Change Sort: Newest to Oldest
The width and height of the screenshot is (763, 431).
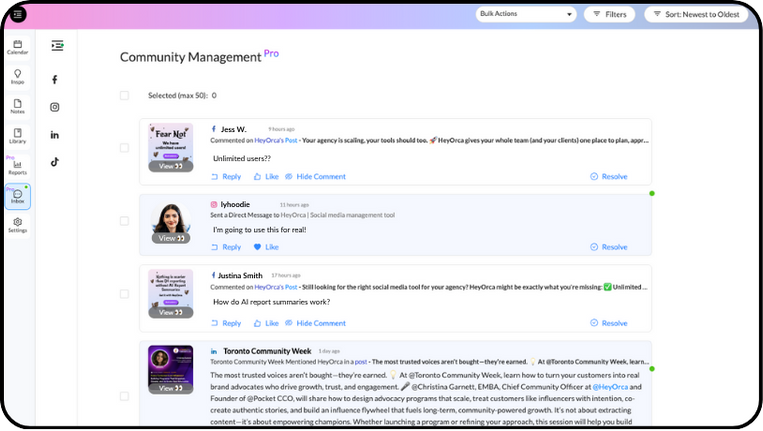click(696, 14)
